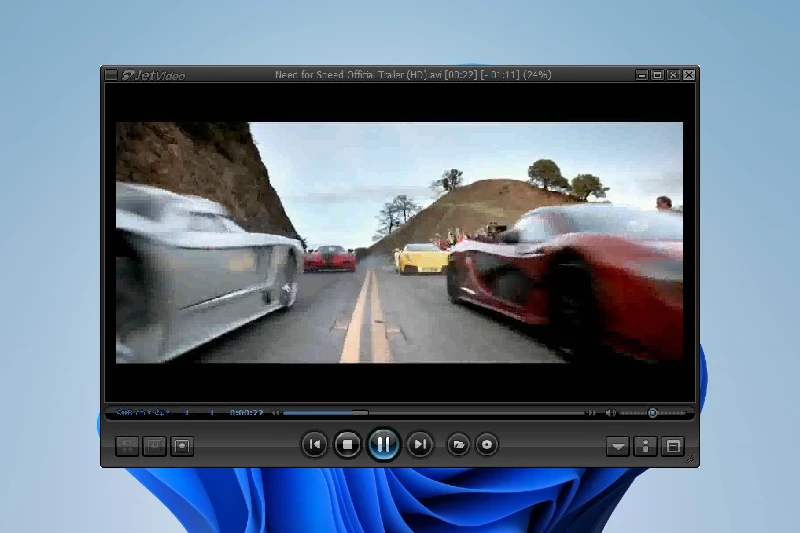Screen dimensions: 800x533
Task: Minimize the JetVideo window
Action: click(642, 75)
